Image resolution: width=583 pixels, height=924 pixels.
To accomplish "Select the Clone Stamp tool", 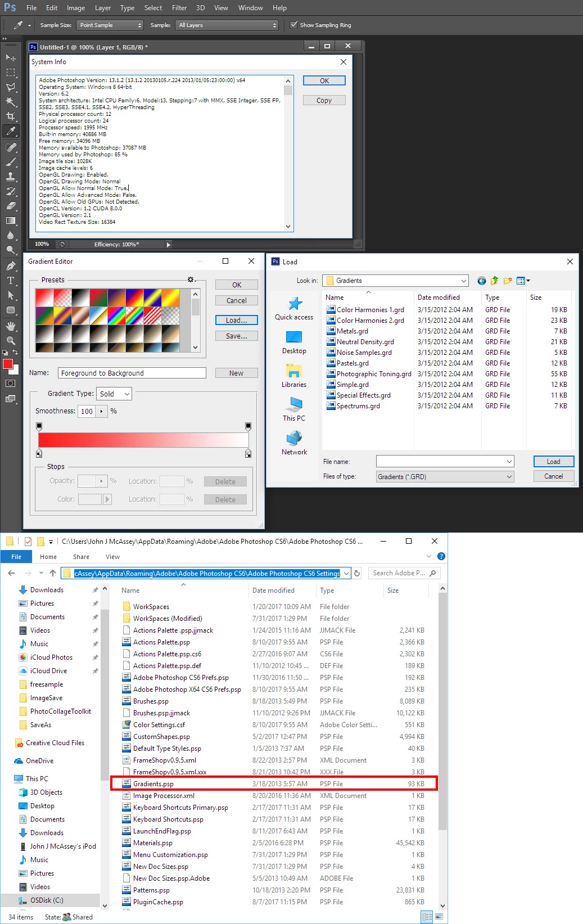I will click(x=11, y=177).
